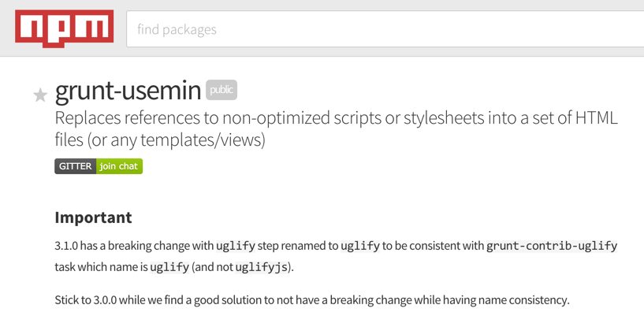Click the uglifyjs code term
The height and width of the screenshot is (327, 644).
tap(261, 267)
